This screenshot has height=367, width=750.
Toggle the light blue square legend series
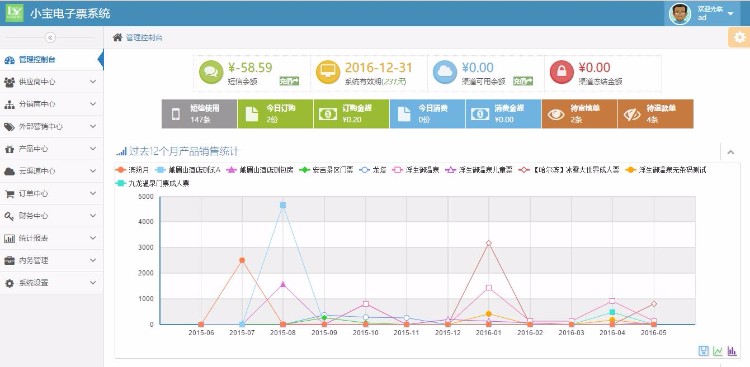(x=188, y=169)
